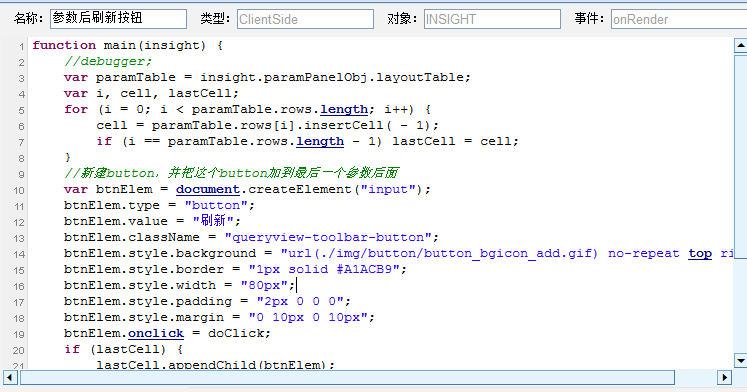
Task: Click the horizontal scrollbar right arrow
Action: tap(725, 377)
